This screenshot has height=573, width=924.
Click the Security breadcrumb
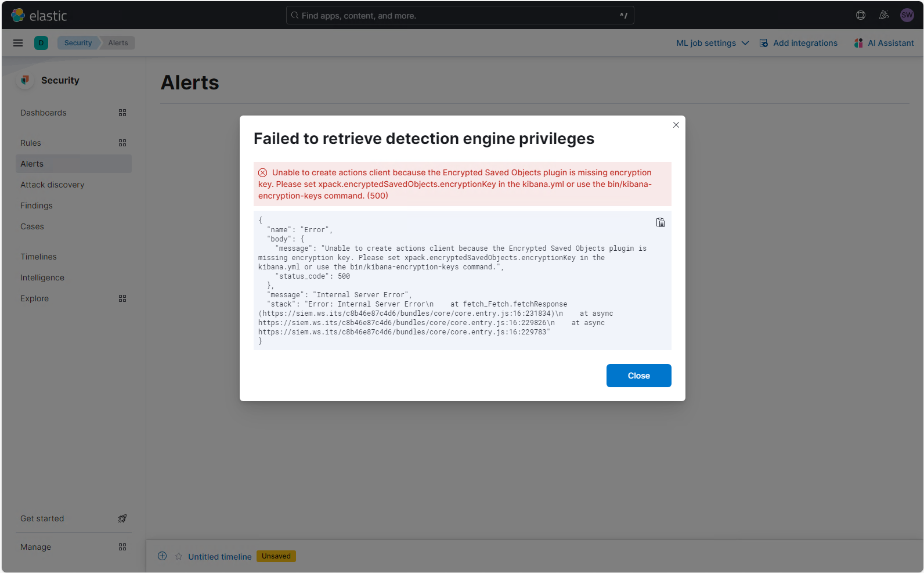tap(78, 43)
